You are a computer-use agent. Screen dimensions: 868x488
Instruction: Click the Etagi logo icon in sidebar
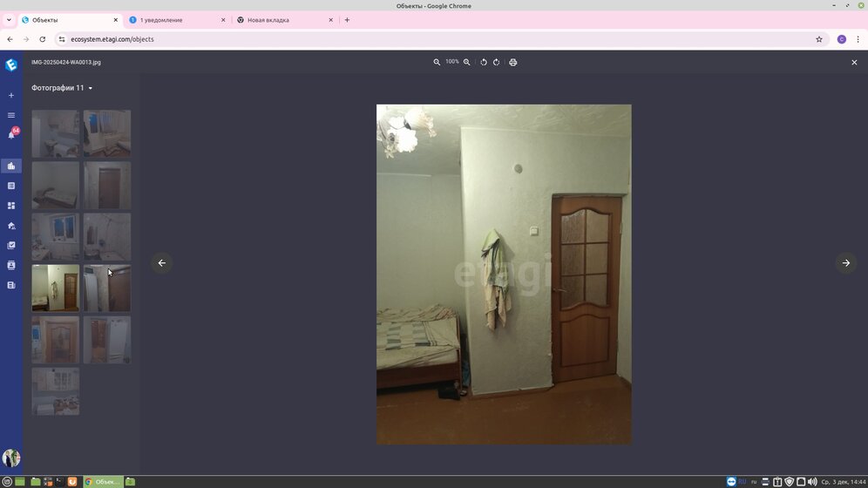point(11,64)
